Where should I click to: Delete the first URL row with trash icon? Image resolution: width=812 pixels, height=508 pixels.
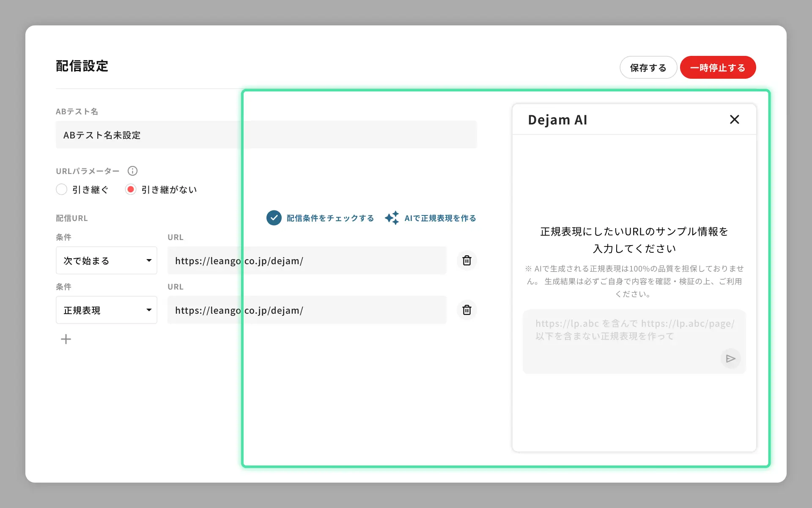[x=466, y=260]
